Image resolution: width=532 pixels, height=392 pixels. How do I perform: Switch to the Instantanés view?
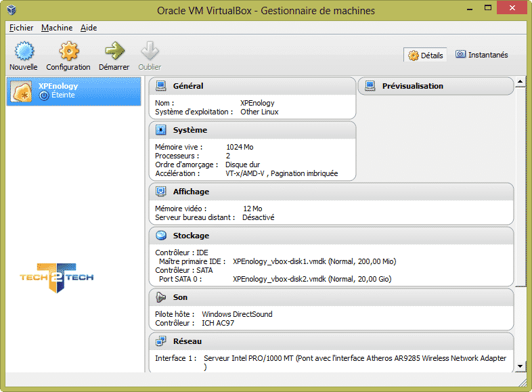point(481,55)
